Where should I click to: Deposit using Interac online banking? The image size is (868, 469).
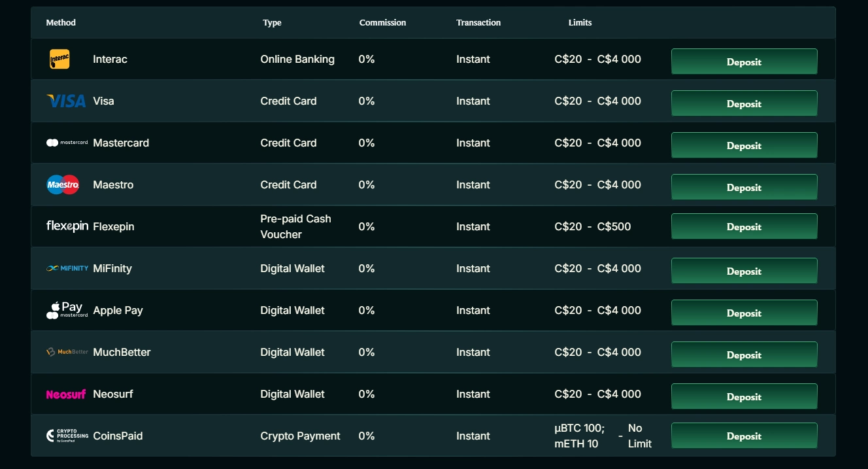(x=744, y=61)
